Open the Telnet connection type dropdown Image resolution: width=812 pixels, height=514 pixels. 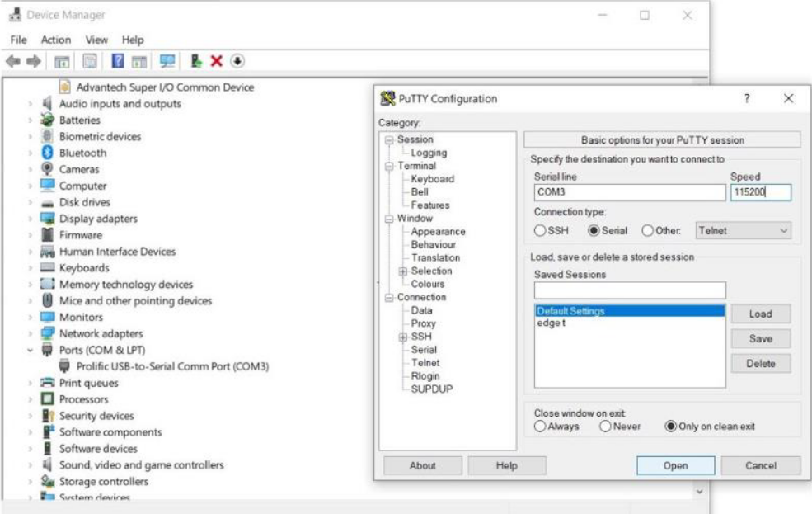click(743, 230)
